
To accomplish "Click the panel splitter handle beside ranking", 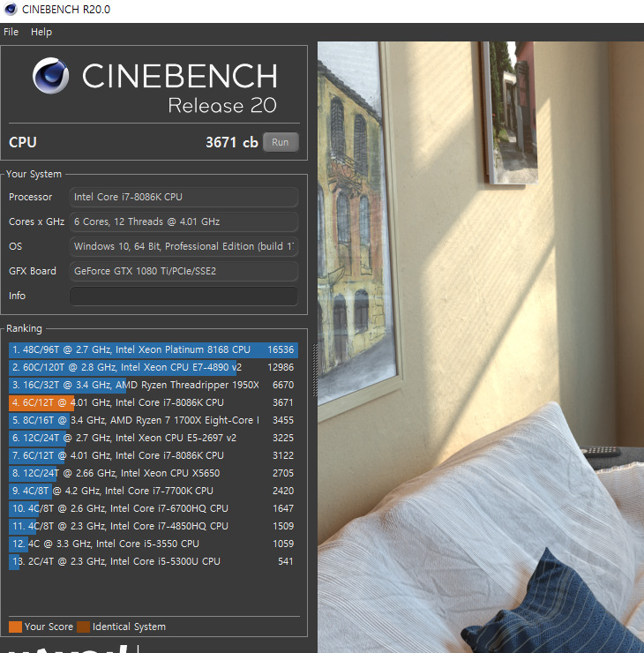I will [315, 371].
